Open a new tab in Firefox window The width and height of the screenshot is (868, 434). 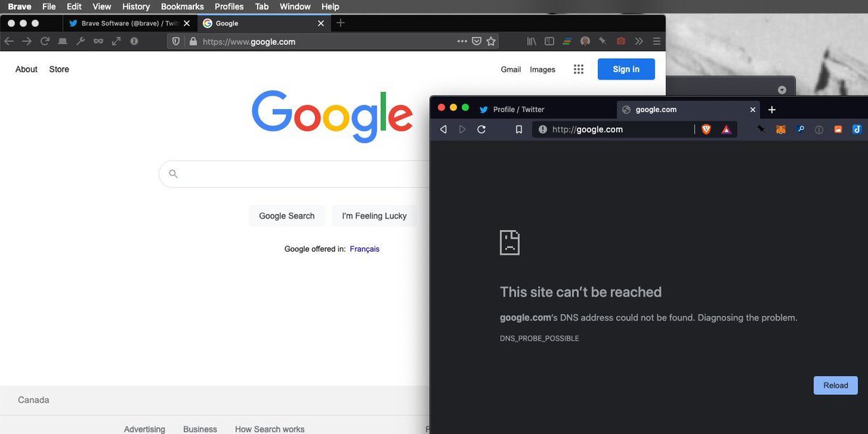tap(340, 22)
